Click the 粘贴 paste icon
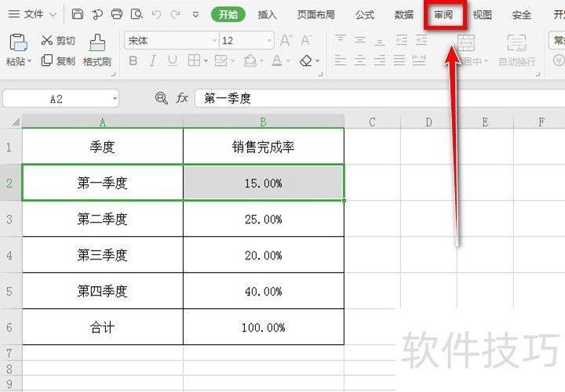Viewport: 565px width, 392px height. coord(18,42)
